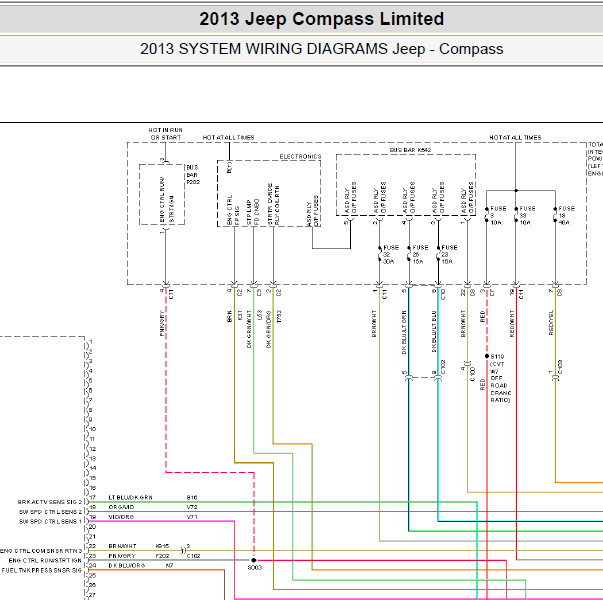Image resolution: width=603 pixels, height=600 pixels.
Task: Click the 'SW SPD CTRL SENS 1' pin label
Action: pos(51,522)
